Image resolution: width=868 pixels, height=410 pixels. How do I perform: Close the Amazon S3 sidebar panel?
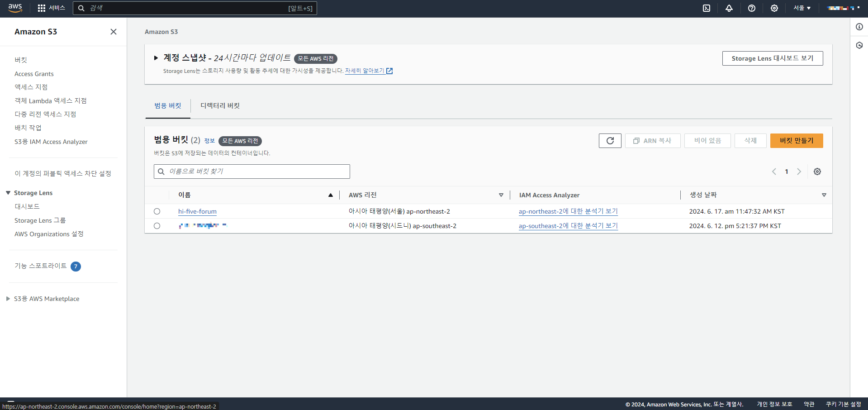pyautogui.click(x=114, y=32)
